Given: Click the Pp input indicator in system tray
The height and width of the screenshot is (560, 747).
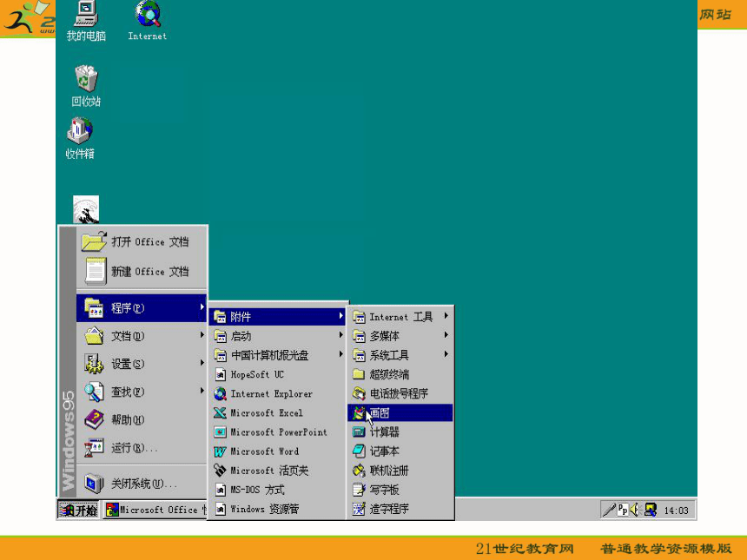Looking at the screenshot, I should point(623,510).
